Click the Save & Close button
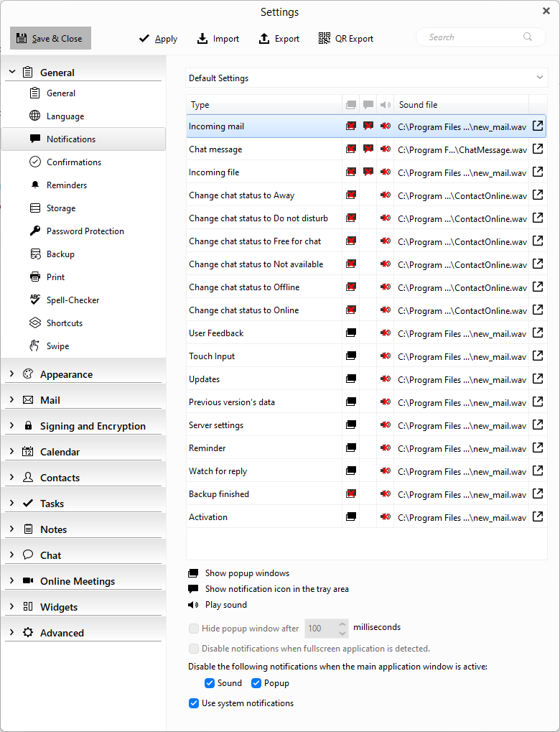 tap(50, 39)
